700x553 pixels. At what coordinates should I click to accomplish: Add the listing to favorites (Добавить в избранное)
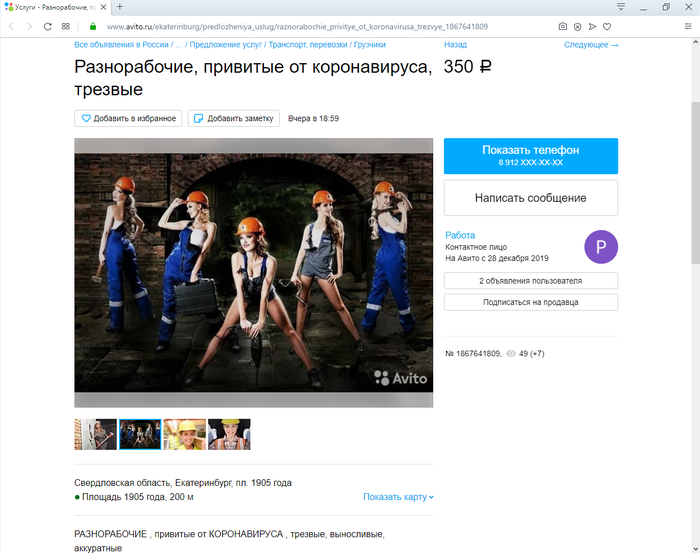pos(128,118)
